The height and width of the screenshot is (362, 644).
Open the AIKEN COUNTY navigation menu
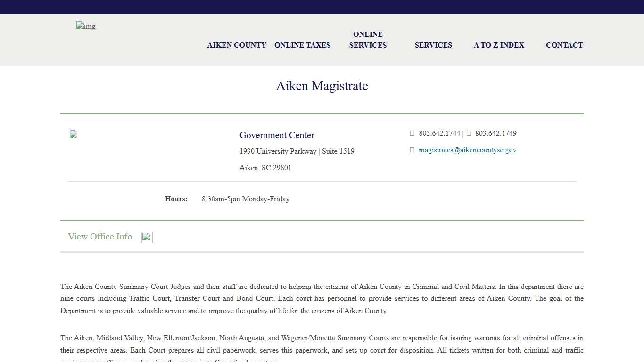point(237,45)
